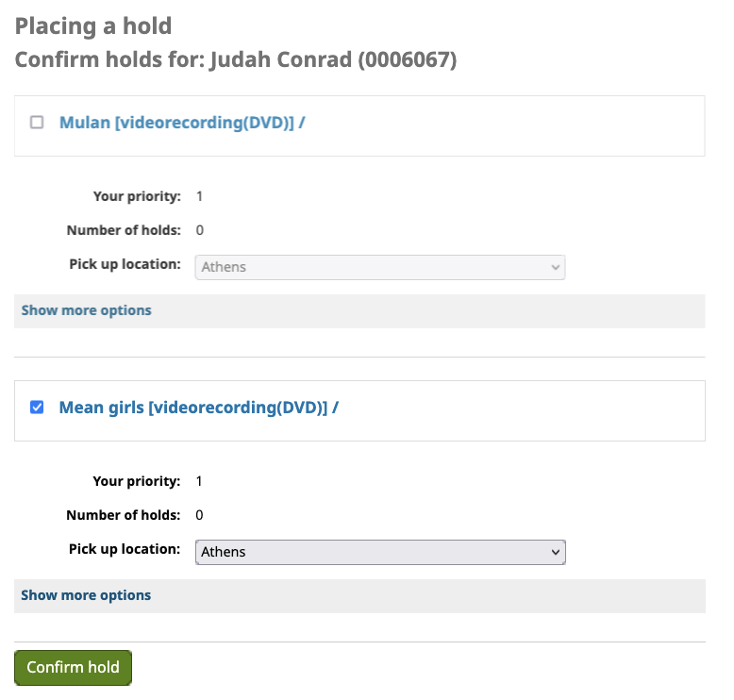Screen dimensions: 734x700
Task: Click the Your priority label under Mean girls
Action: [x=137, y=481]
